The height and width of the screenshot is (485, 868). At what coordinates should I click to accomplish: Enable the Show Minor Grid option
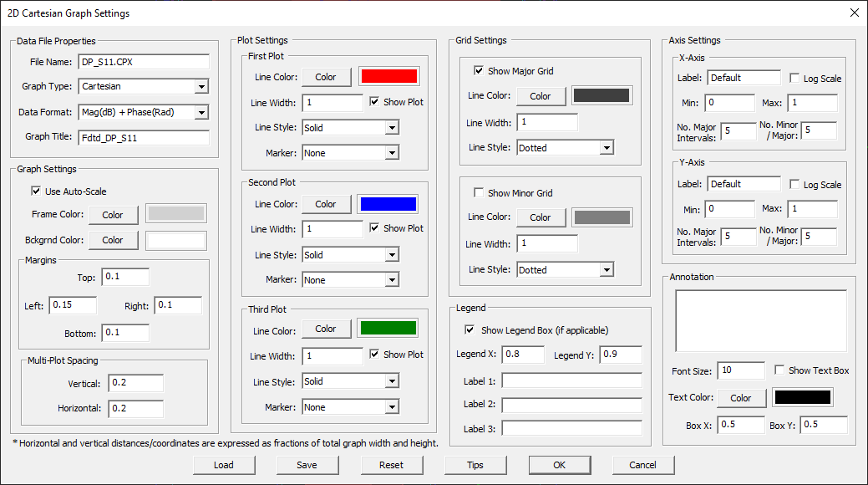[x=479, y=193]
